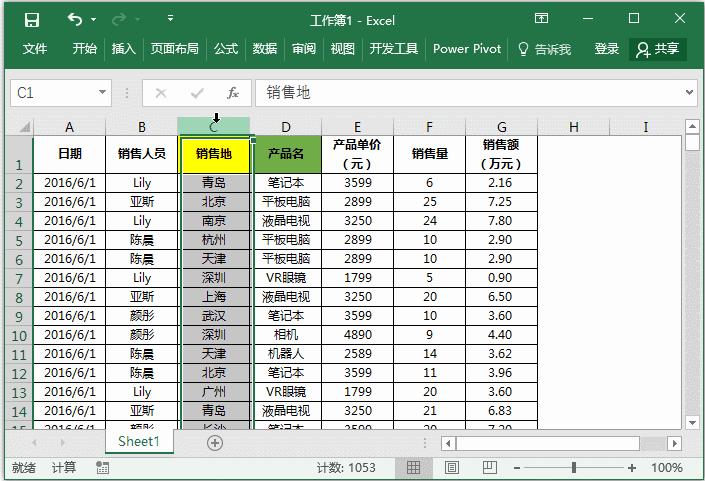Click the Name Box showing C1
This screenshot has height=481, width=705.
[55, 93]
